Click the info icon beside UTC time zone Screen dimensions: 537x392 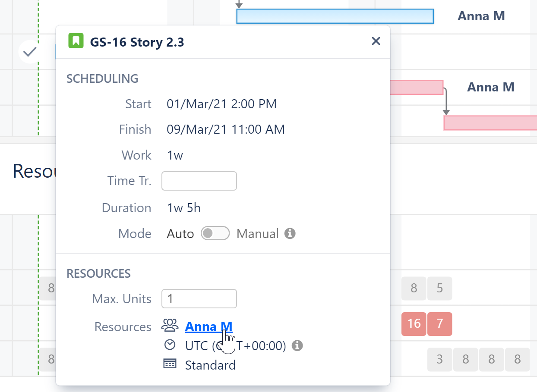[297, 345]
